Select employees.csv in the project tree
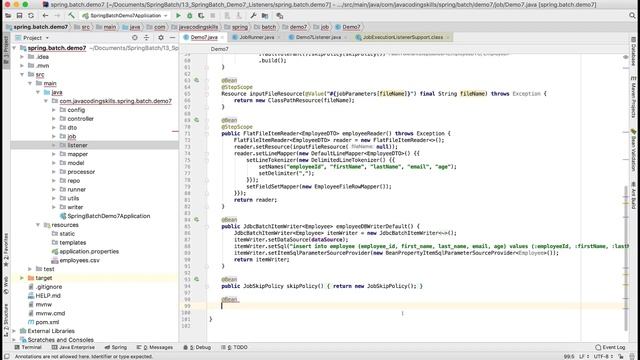640x360 pixels. pos(76,260)
